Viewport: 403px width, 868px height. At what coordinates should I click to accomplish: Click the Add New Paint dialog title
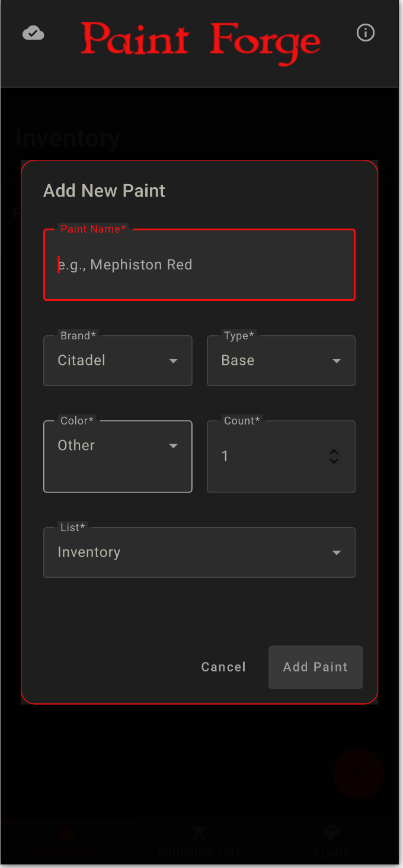(104, 191)
